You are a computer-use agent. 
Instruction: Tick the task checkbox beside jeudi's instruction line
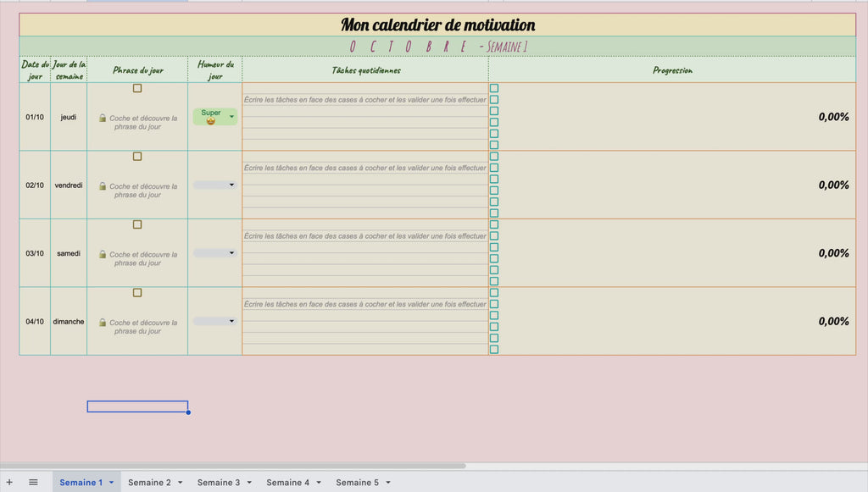tap(494, 100)
